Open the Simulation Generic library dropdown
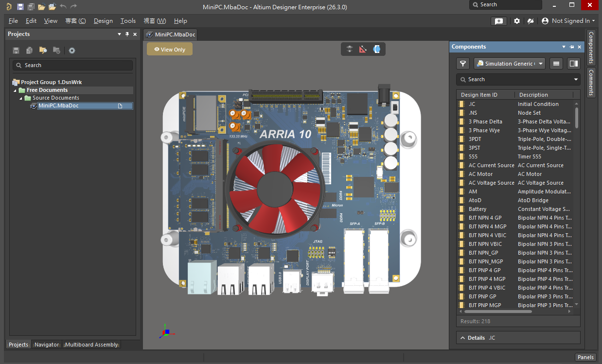Viewport: 602px width, 364px height. pyautogui.click(x=510, y=64)
